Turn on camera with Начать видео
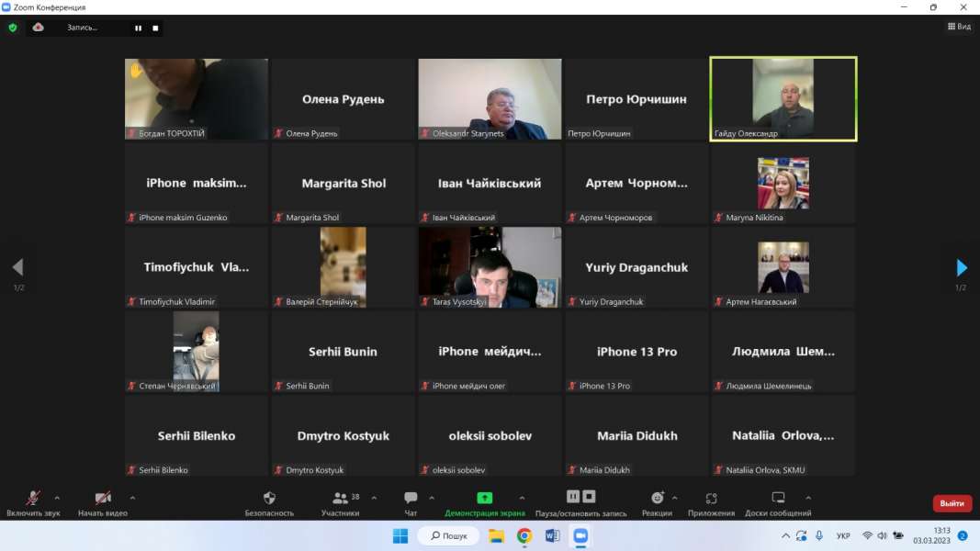 103,499
